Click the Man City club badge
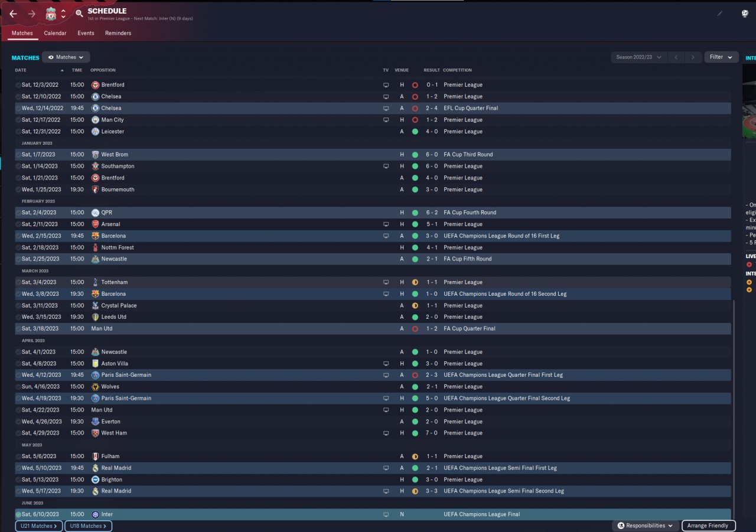Screen dimensions: 756x532 96,120
